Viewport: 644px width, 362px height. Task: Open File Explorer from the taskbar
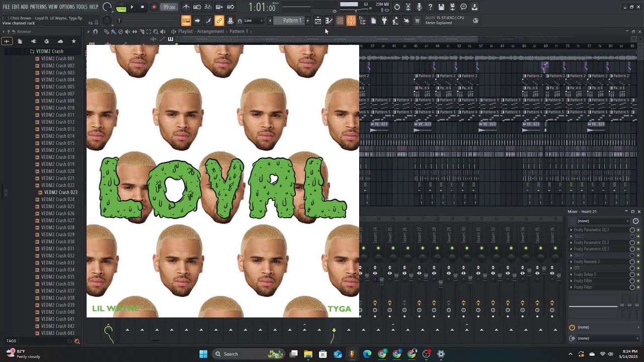(x=308, y=354)
